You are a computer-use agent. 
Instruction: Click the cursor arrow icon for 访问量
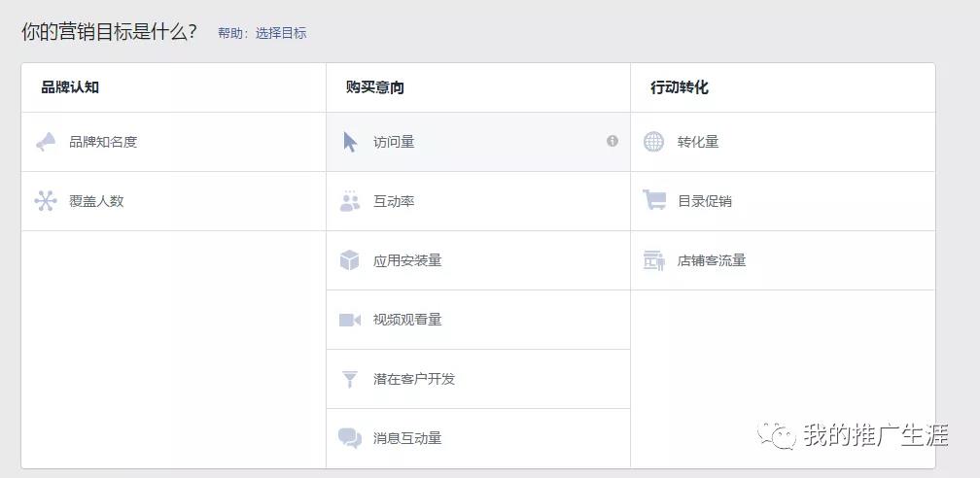[x=350, y=142]
